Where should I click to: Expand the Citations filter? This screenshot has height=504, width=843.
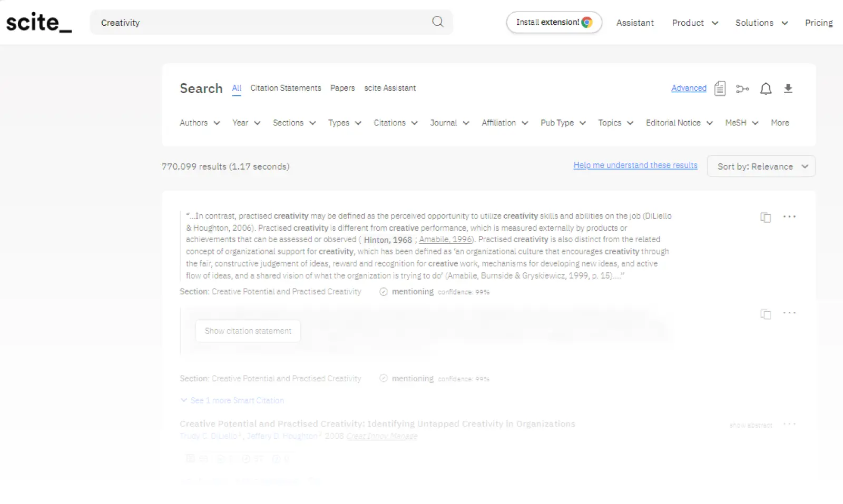pos(396,123)
